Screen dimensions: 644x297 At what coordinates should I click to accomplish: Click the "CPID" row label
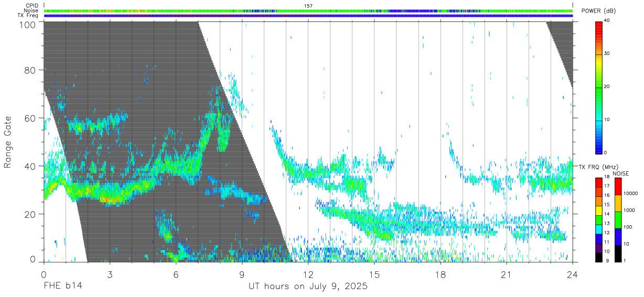pos(31,6)
